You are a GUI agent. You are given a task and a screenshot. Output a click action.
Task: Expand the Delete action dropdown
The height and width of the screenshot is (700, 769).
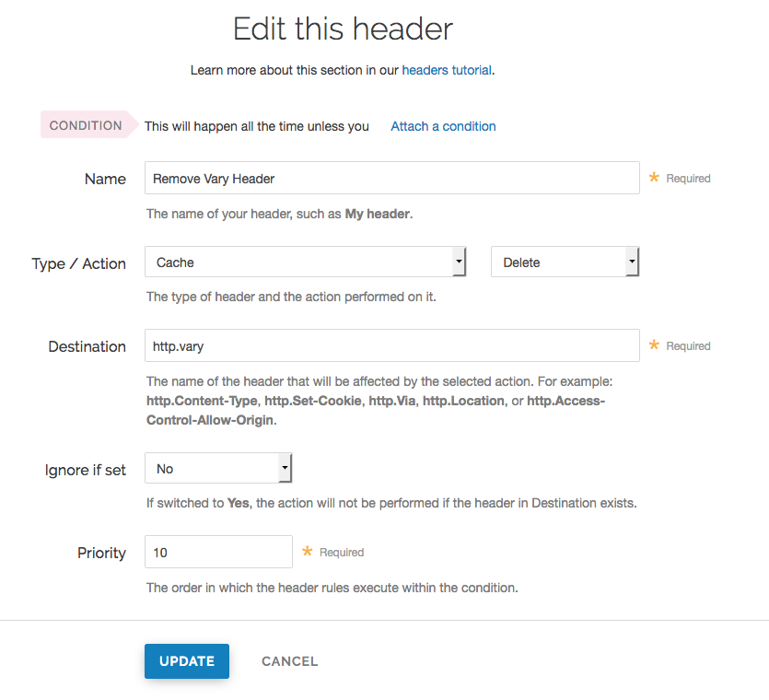(565, 262)
